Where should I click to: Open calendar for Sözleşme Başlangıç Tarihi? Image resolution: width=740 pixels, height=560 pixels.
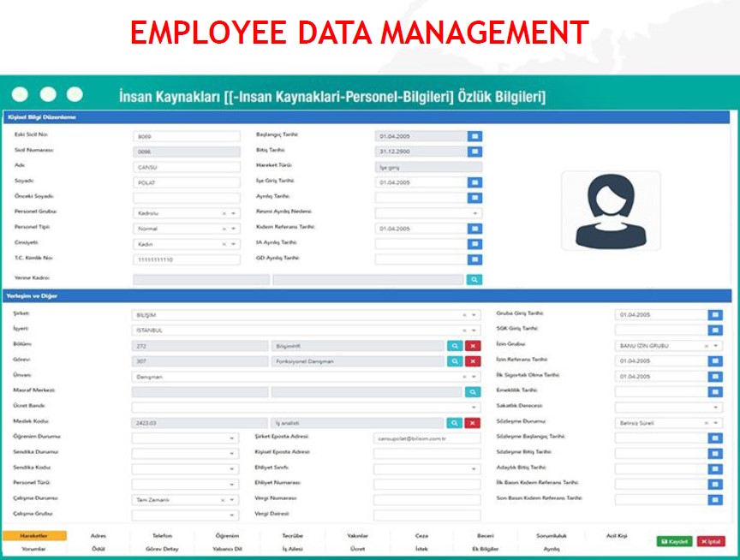coord(715,438)
